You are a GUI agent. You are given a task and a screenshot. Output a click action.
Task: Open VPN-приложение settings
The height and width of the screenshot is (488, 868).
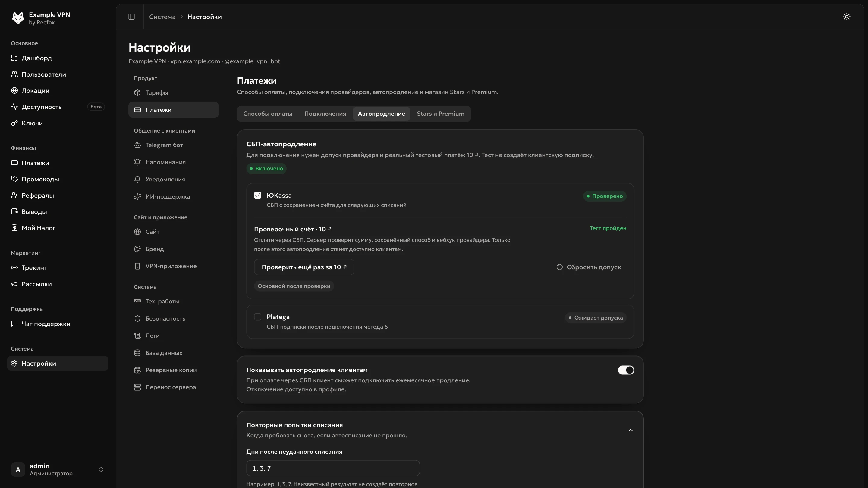pos(173,266)
